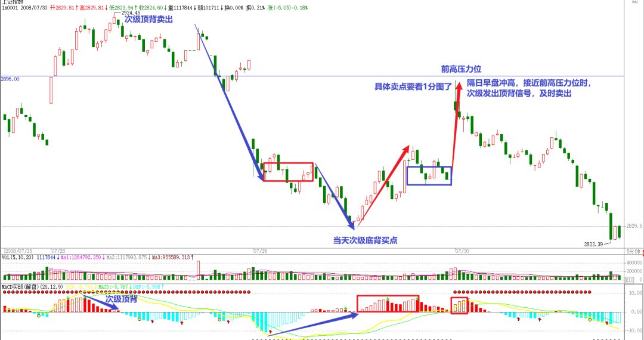Open the 5分钟 period selector
644x340 pixels.
click(x=633, y=251)
